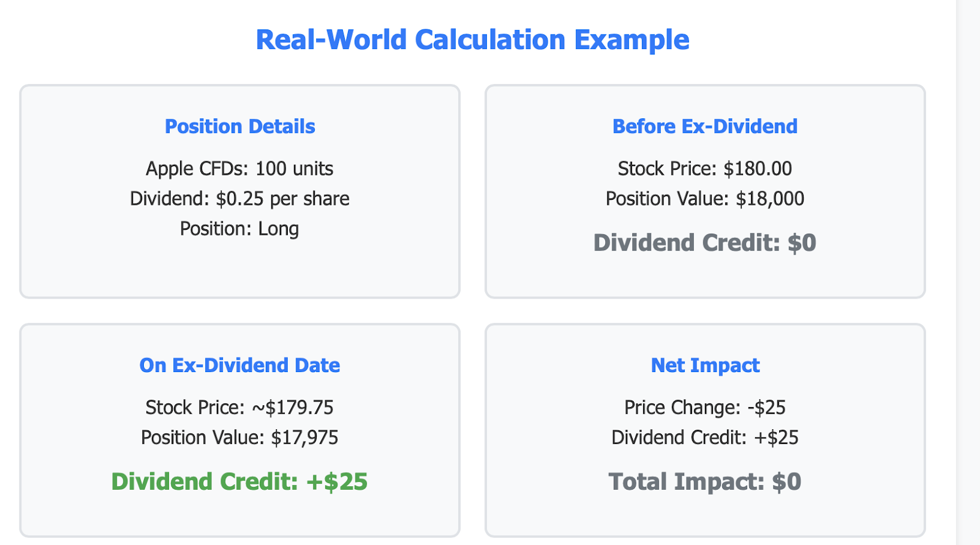Click the Apple CFDs 100 units line
This screenshot has height=545, width=980.
coord(239,169)
